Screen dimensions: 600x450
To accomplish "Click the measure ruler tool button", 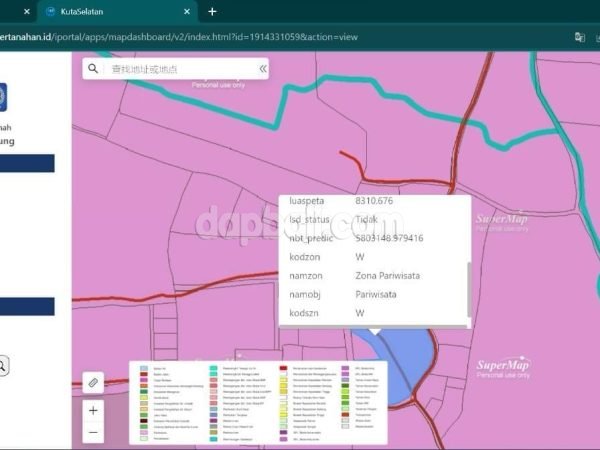I will tap(93, 382).
